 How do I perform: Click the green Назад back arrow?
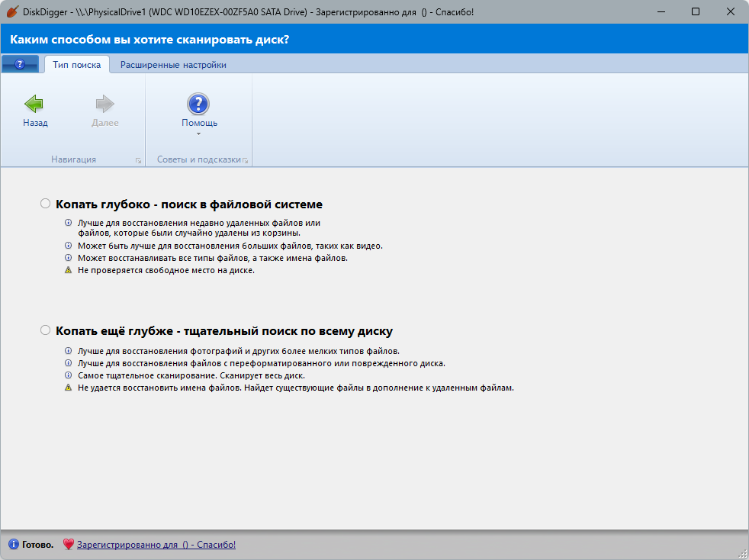coord(34,104)
